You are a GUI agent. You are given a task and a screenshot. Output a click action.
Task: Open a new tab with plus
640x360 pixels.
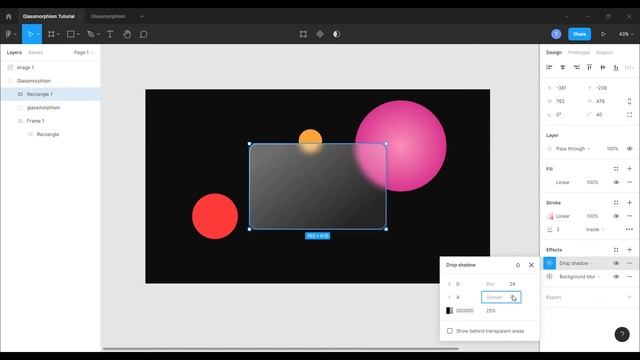pyautogui.click(x=142, y=17)
